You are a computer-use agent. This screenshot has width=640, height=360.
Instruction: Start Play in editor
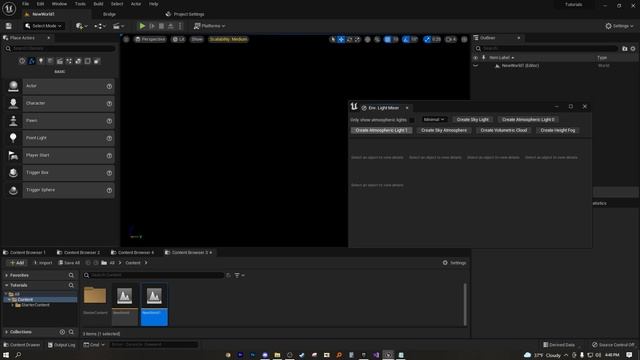click(142, 26)
